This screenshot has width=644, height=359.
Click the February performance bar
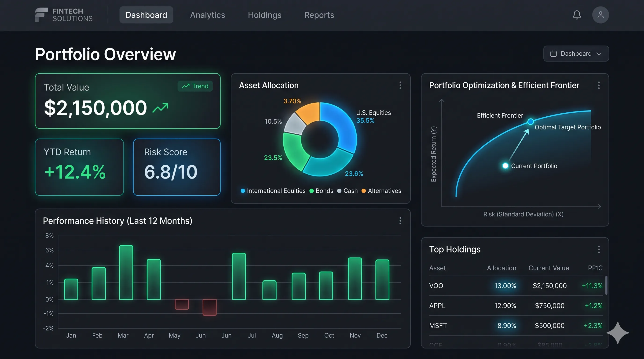(99, 283)
